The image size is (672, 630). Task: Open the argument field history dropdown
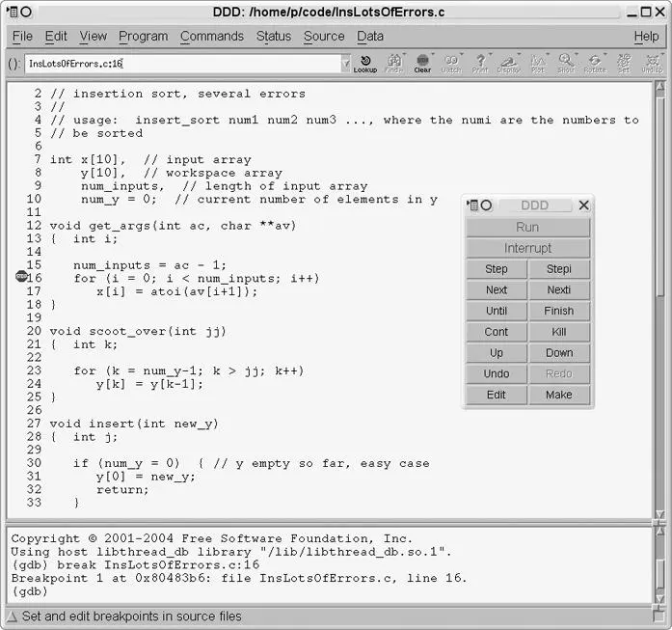tap(345, 64)
